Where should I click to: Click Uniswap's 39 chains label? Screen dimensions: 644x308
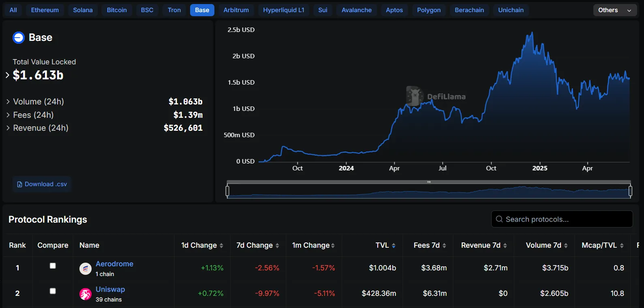(109, 300)
